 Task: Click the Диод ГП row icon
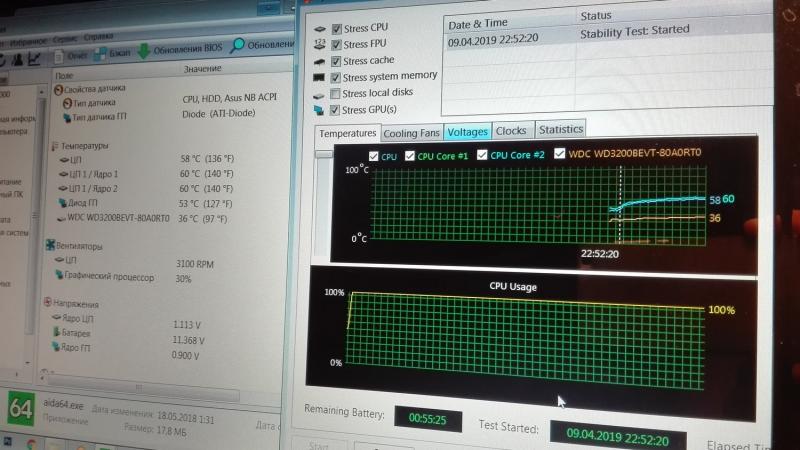[x=62, y=203]
